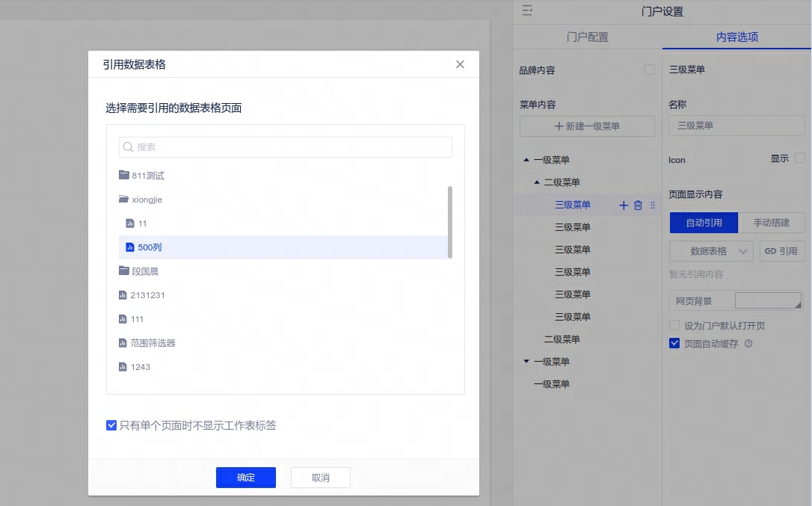The height and width of the screenshot is (506, 812).
Task: Click the search magnifier icon in dialog
Action: pos(128,147)
